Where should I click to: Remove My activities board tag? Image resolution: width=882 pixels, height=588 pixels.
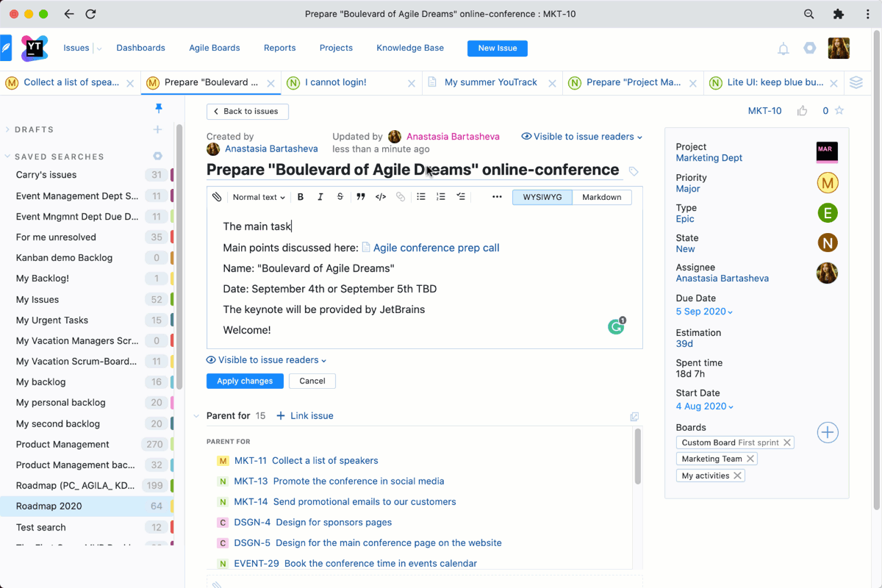click(x=737, y=476)
